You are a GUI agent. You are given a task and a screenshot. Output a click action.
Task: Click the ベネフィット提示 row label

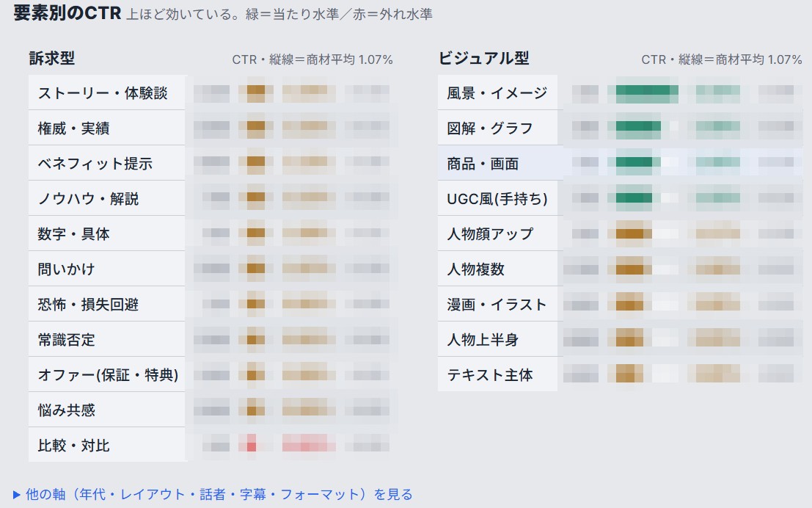tap(95, 163)
